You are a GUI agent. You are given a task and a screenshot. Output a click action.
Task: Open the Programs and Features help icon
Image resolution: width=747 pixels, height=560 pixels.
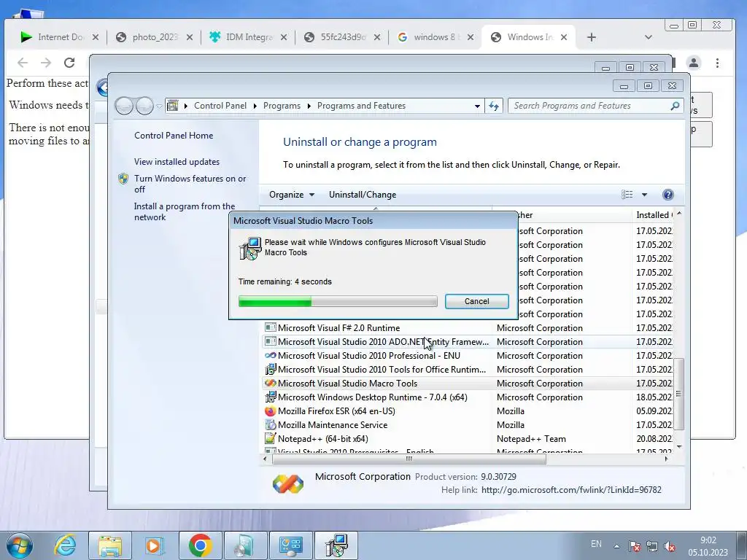668,194
